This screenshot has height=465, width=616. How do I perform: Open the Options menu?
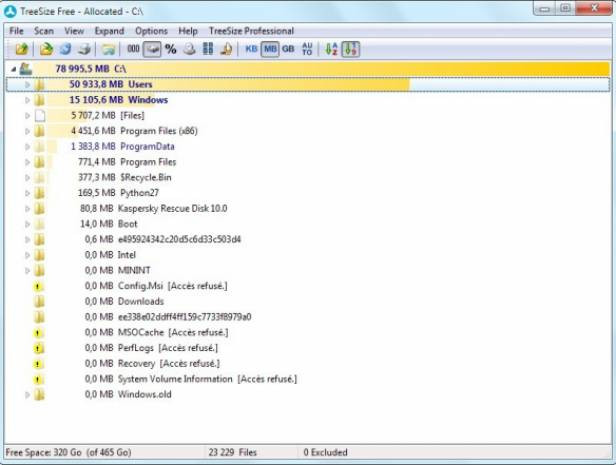(x=151, y=31)
